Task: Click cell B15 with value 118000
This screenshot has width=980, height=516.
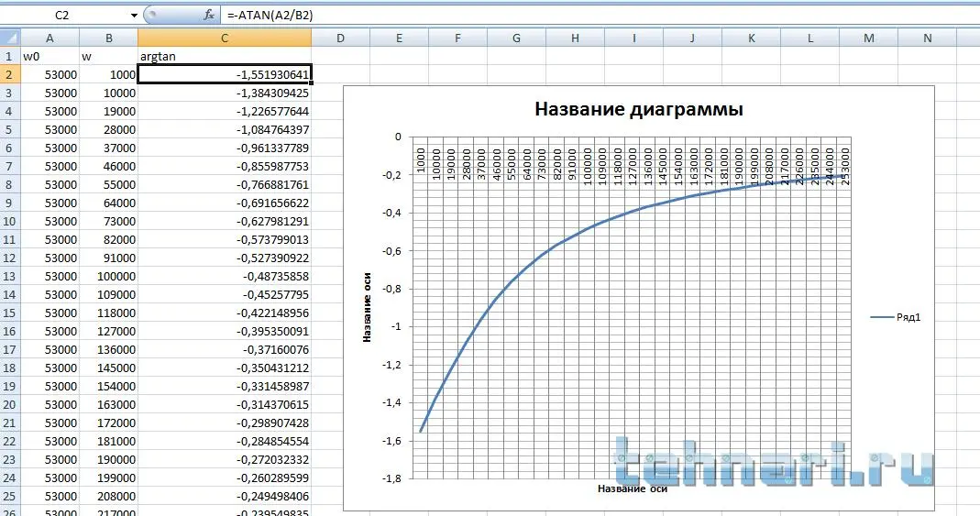Action: click(x=109, y=313)
